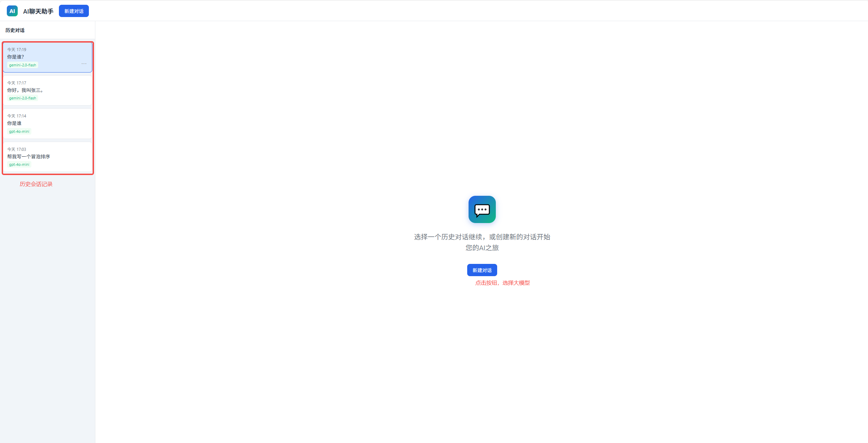This screenshot has width=868, height=443.
Task: Click the AI logo icon in the header
Action: point(12,11)
